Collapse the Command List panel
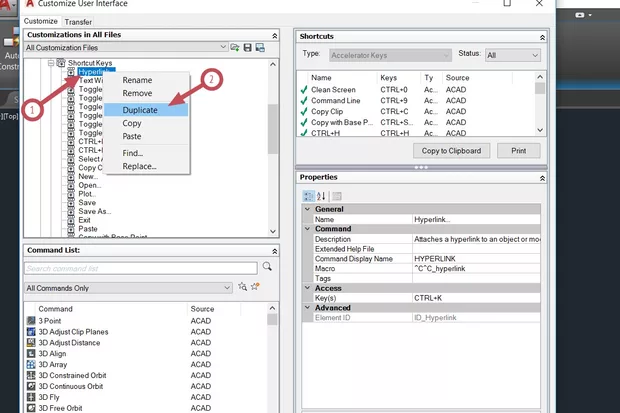 click(x=273, y=250)
